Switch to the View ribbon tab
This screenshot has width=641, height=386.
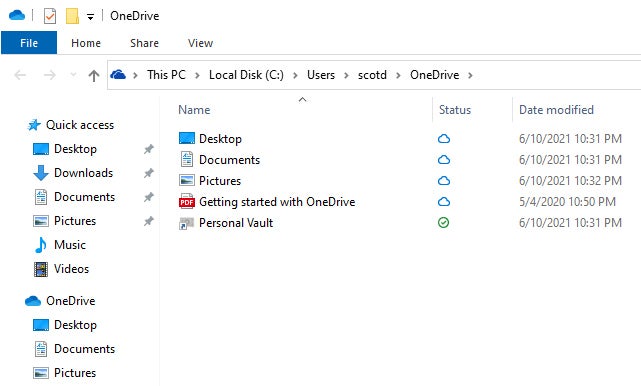pos(200,43)
